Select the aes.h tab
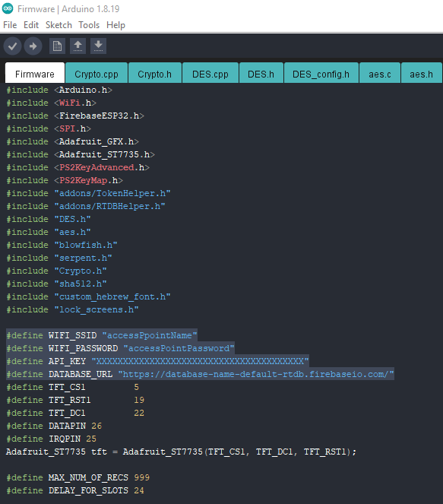443x504 pixels. (x=421, y=74)
